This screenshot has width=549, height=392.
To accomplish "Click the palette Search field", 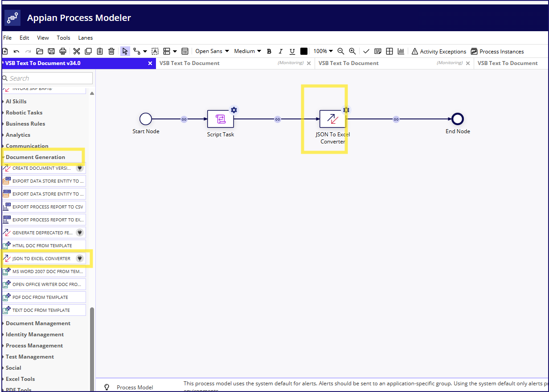I will [47, 78].
